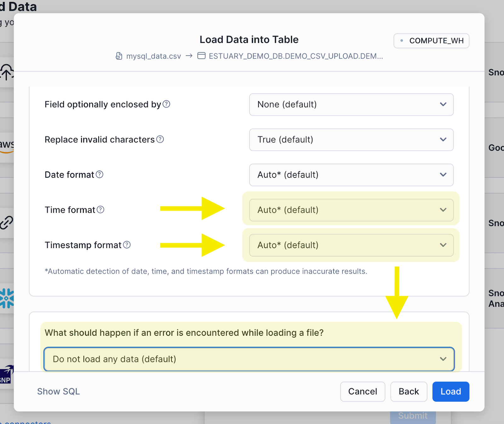Open the Time format help tooltip icon
The height and width of the screenshot is (424, 504).
pyautogui.click(x=100, y=209)
